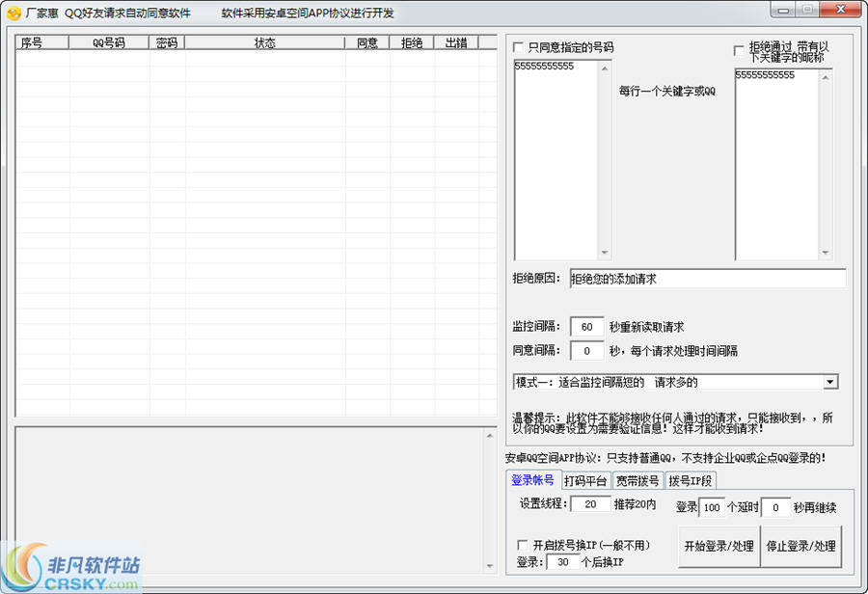The height and width of the screenshot is (594, 868).
Task: Click the 延时 seconds field
Action: pyautogui.click(x=775, y=507)
